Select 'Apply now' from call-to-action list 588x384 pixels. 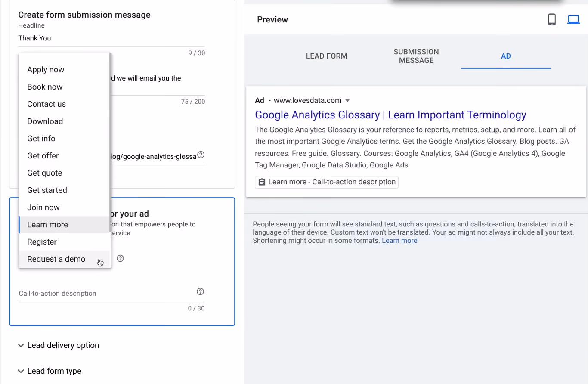click(65, 70)
